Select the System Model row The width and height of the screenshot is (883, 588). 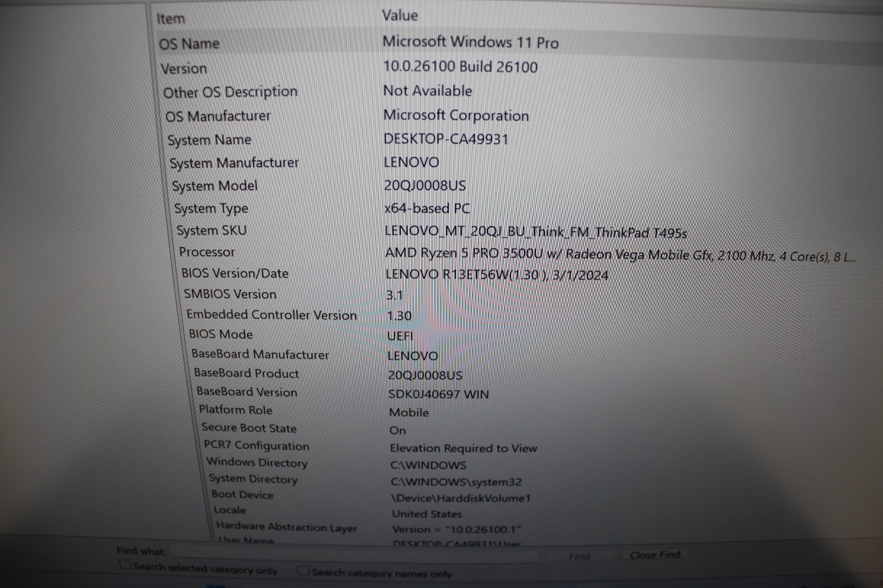(215, 186)
